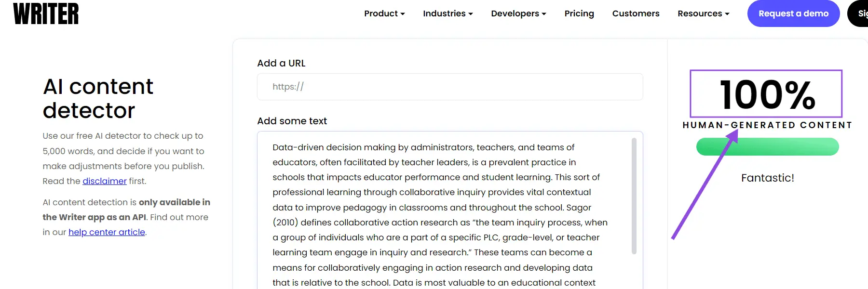Screen dimensions: 868x289
Task: Click the green score progress bar
Action: pos(767,147)
